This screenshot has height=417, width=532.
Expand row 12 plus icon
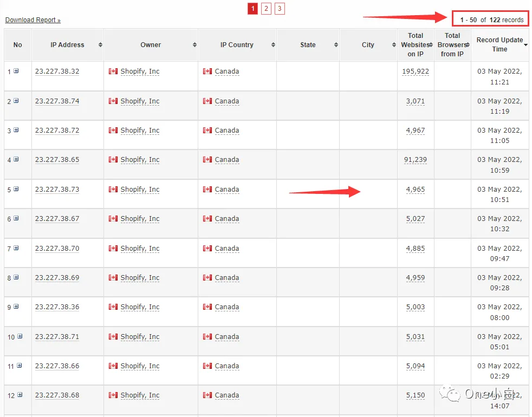pos(20,395)
